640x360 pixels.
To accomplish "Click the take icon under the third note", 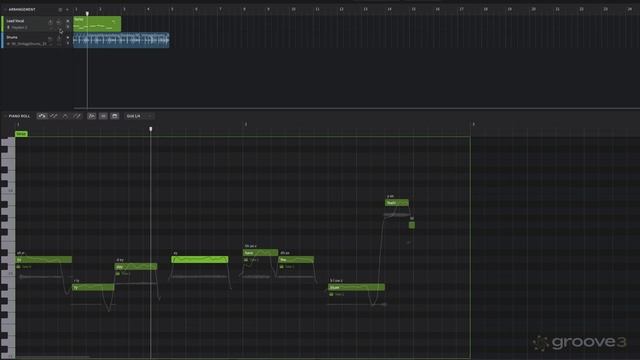I will click(118, 273).
